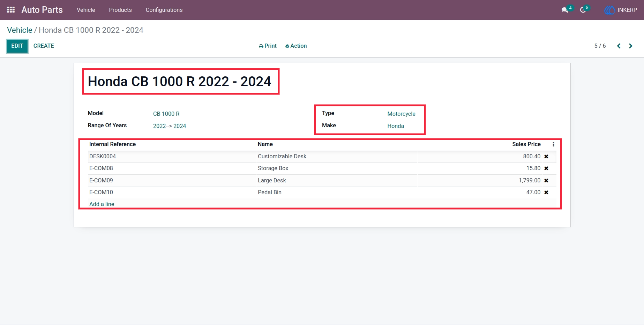
Task: Open the Honda make link
Action: (x=396, y=126)
